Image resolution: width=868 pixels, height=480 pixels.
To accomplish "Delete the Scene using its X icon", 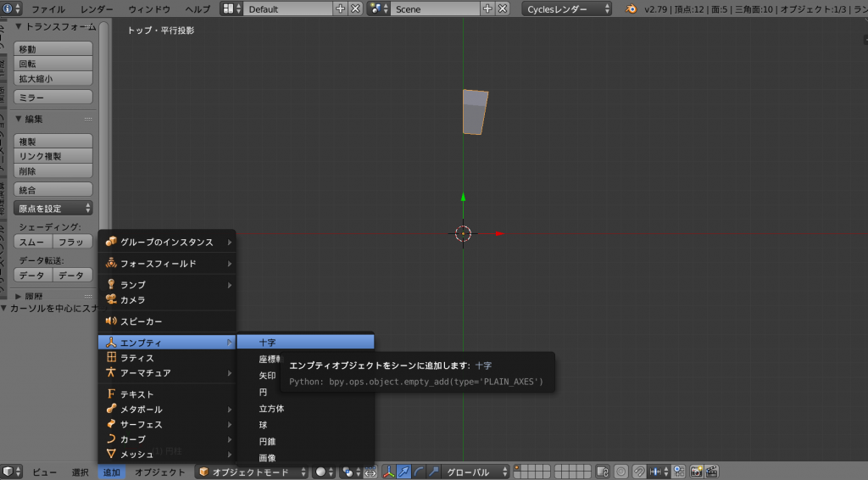I will (x=503, y=8).
